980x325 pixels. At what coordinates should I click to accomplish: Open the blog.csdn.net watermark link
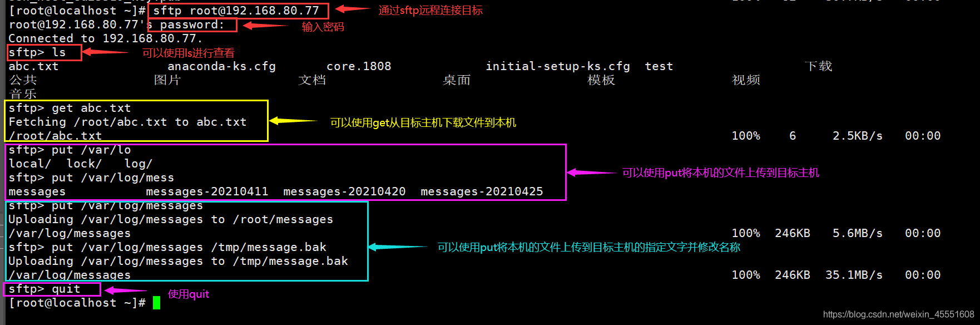click(898, 314)
